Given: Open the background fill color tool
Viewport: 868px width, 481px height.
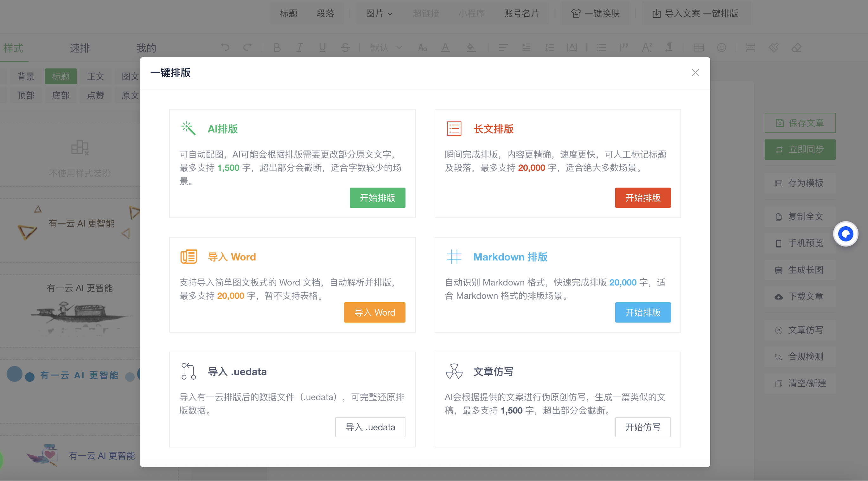Looking at the screenshot, I should tap(471, 48).
